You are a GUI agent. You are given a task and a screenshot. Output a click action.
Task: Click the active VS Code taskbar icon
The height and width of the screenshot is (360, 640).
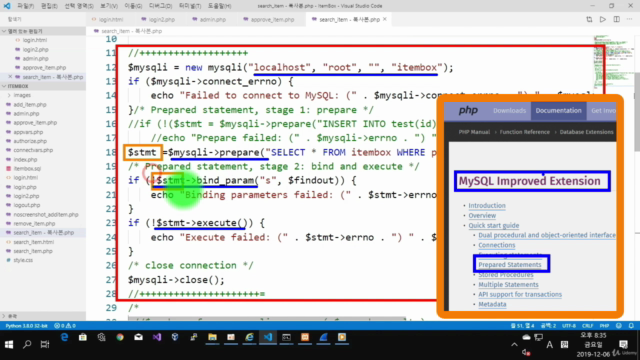coord(268,337)
